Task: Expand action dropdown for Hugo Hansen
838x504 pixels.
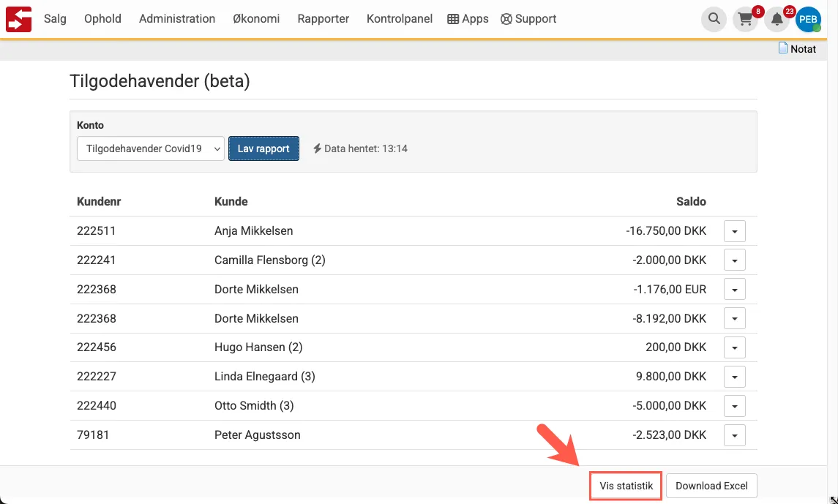Action: pos(734,347)
